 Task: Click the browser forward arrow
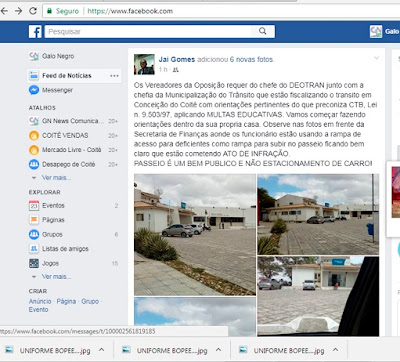click(x=18, y=11)
